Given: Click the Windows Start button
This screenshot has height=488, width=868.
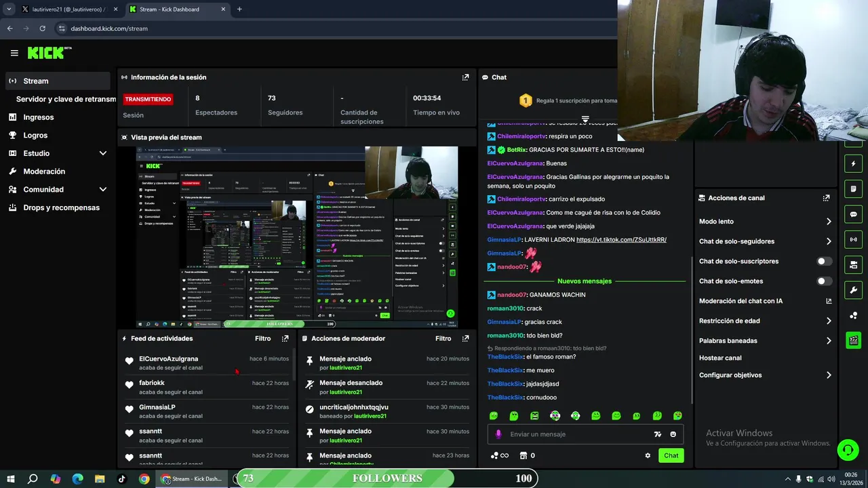Looking at the screenshot, I should tap(11, 479).
